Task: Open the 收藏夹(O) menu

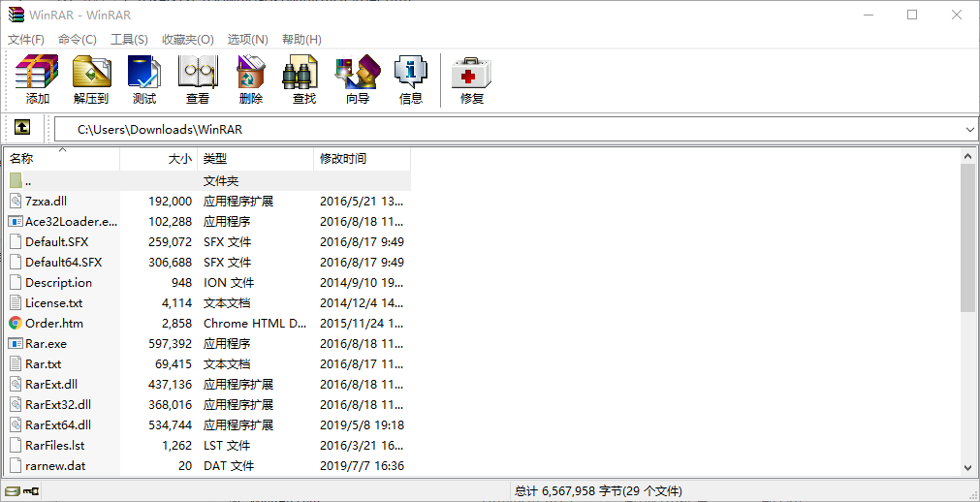Action: (188, 40)
